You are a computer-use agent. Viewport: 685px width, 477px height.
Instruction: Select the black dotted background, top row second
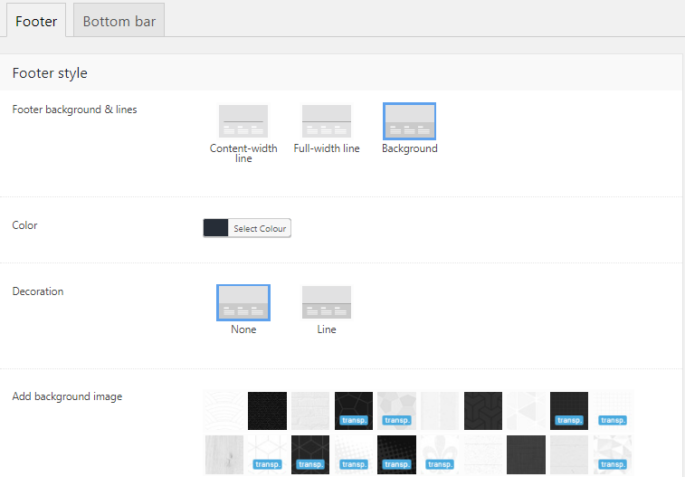(x=267, y=410)
